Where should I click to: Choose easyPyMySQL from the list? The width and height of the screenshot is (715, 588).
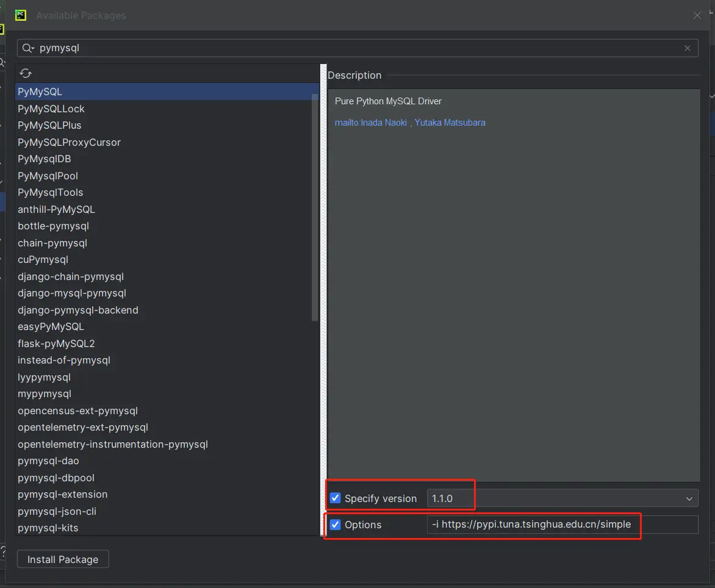(167, 327)
